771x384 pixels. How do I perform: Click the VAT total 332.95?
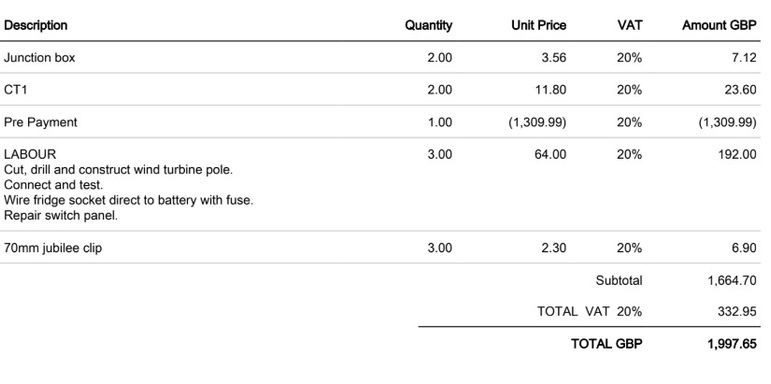click(x=737, y=311)
